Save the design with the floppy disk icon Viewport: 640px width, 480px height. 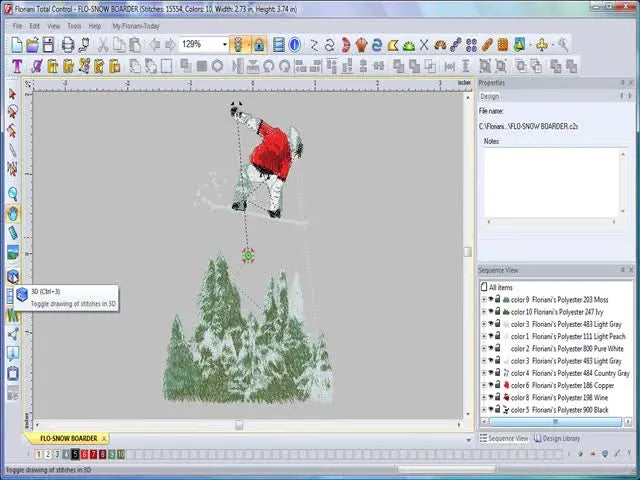click(x=49, y=44)
